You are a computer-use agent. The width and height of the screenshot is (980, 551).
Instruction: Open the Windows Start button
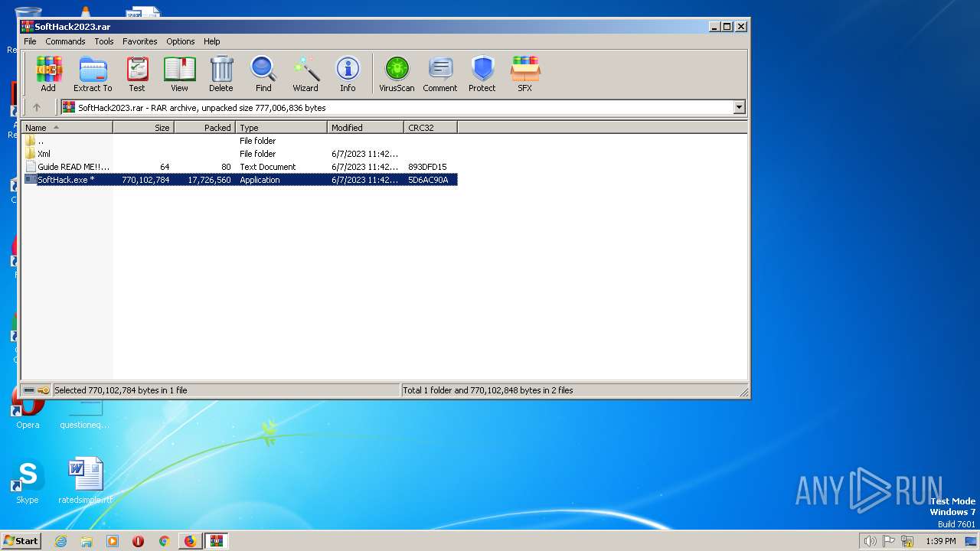click(x=21, y=541)
